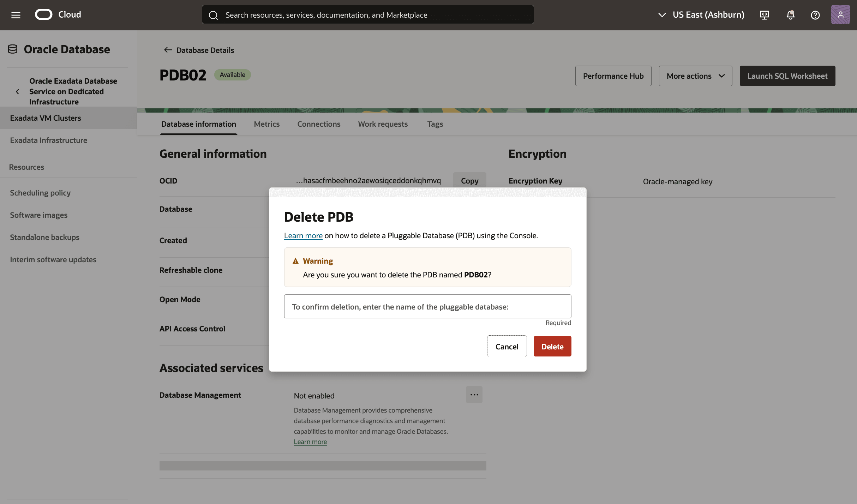The width and height of the screenshot is (857, 504).
Task: Click the PDB name confirmation input field
Action: pyautogui.click(x=427, y=307)
